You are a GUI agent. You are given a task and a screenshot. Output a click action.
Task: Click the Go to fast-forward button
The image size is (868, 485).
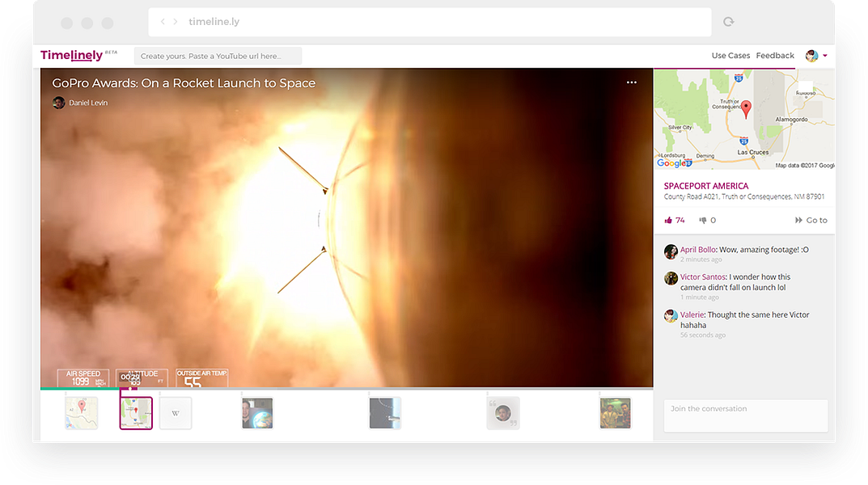(x=811, y=220)
